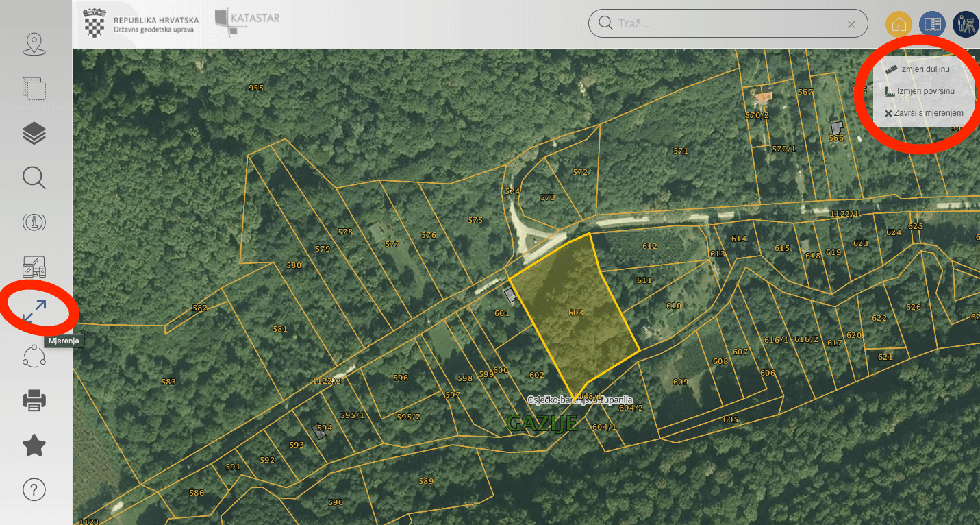Click parcel label 570/2
Image resolution: width=980 pixels, height=525 pixels.
pyautogui.click(x=757, y=115)
